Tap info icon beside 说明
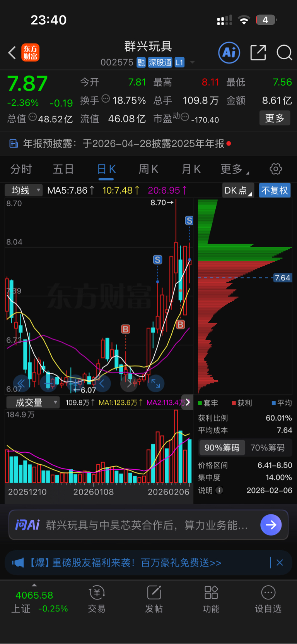Viewport: 297px width, 644px height. click(219, 490)
